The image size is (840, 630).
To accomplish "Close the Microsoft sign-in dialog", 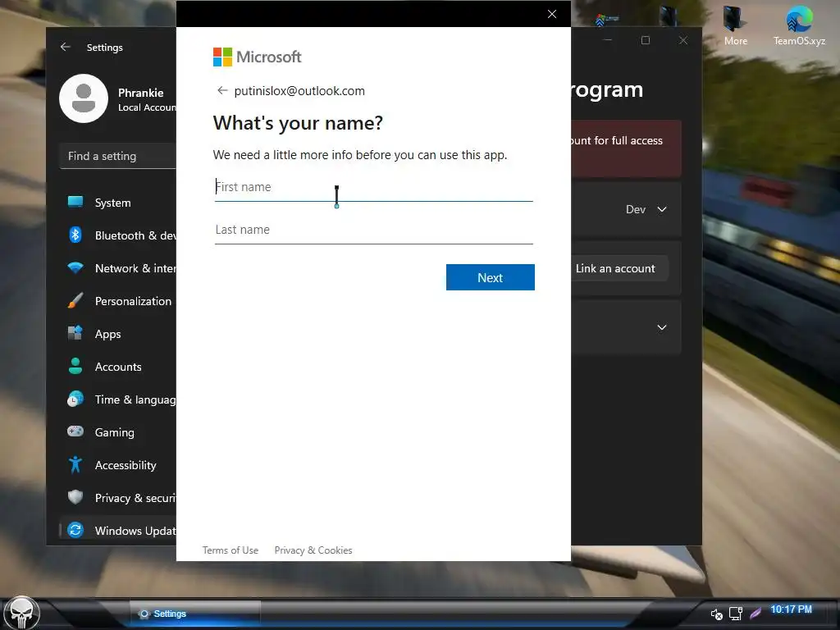I will [x=552, y=14].
